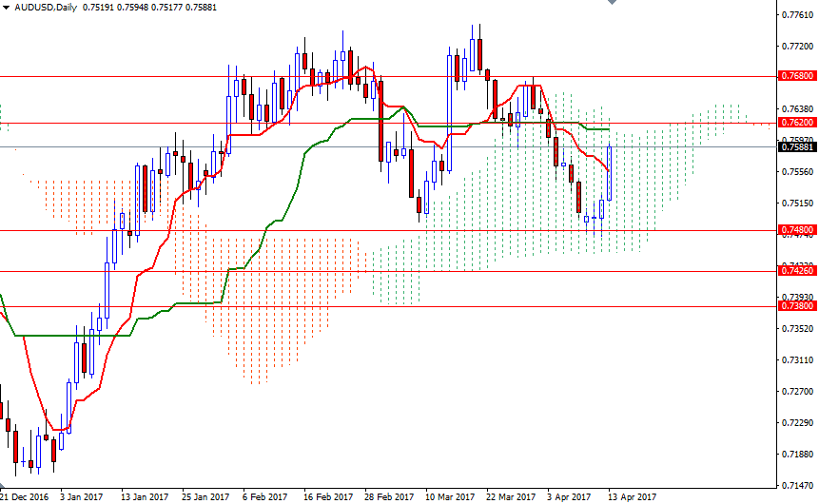
Task: Click the 3 Apr 2017 date label
Action: click(569, 496)
